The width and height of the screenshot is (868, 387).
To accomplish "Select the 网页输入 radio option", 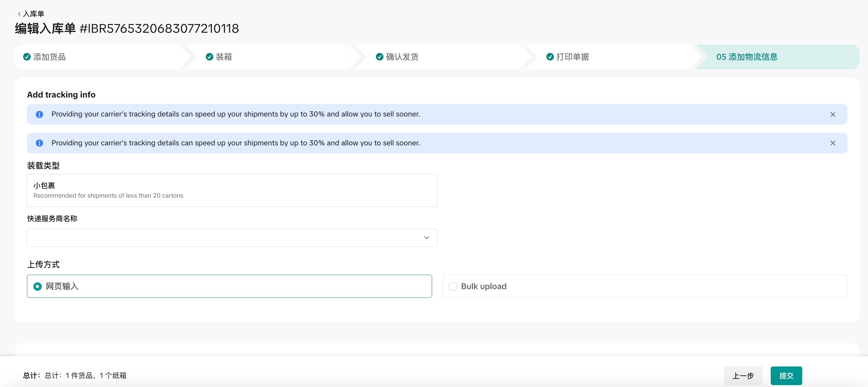I will (x=38, y=286).
